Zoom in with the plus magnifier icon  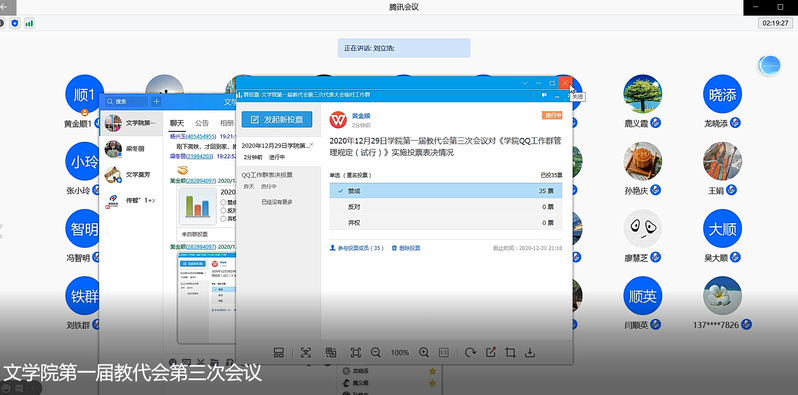click(424, 352)
